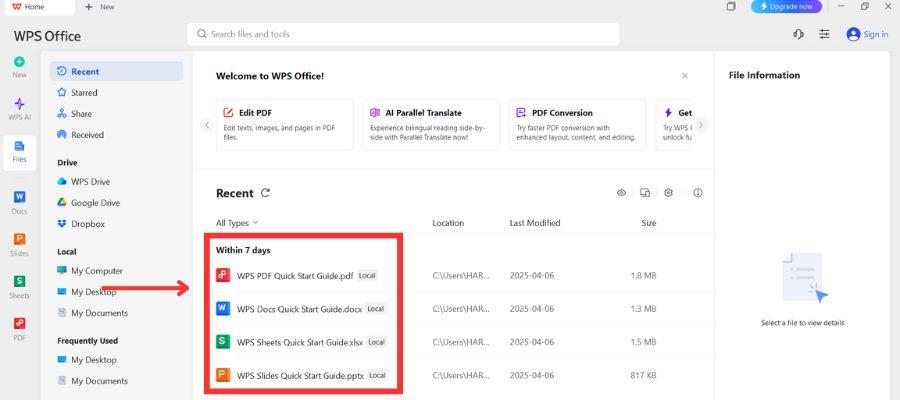
Task: Open PDF from the left sidebar
Action: pos(20,329)
